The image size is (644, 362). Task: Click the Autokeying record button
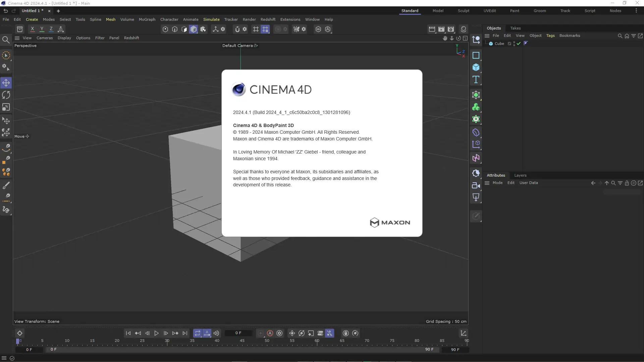pos(270,333)
